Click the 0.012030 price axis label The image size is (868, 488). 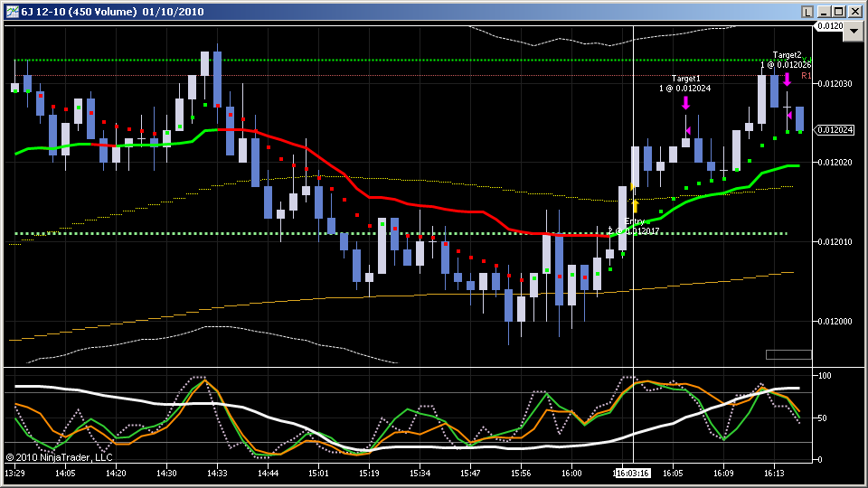835,83
